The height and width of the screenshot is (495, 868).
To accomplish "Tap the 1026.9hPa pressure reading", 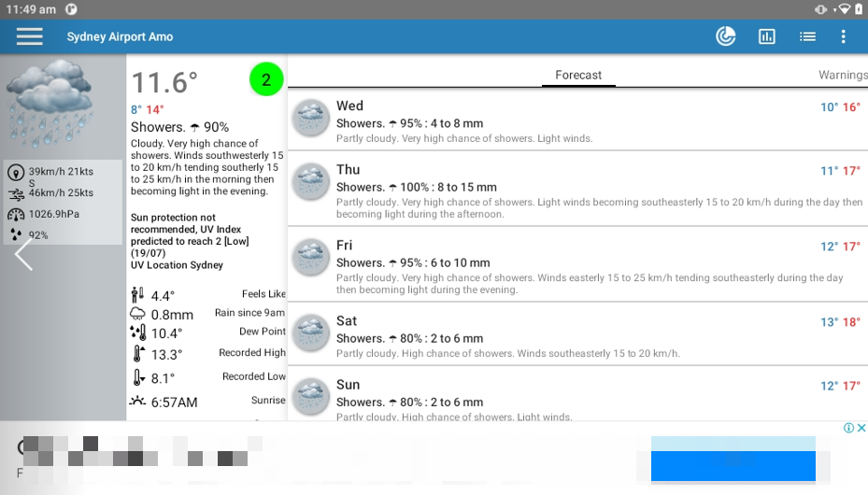I will (x=53, y=214).
